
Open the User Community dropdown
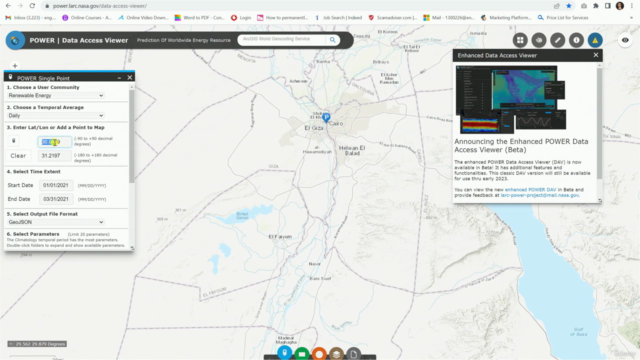coord(56,96)
